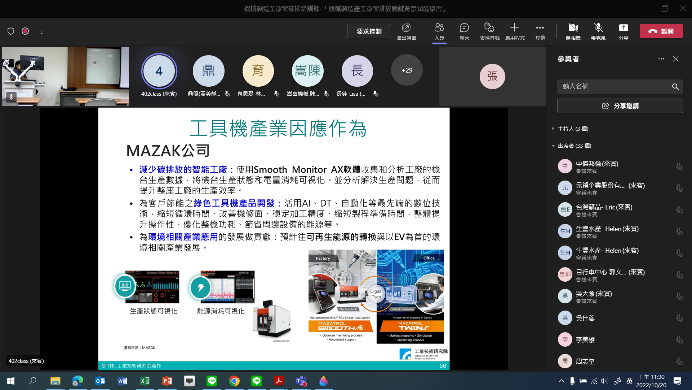The width and height of the screenshot is (692, 390).
Task: Open the Chat icon in the meeting toolbar
Action: 464,31
